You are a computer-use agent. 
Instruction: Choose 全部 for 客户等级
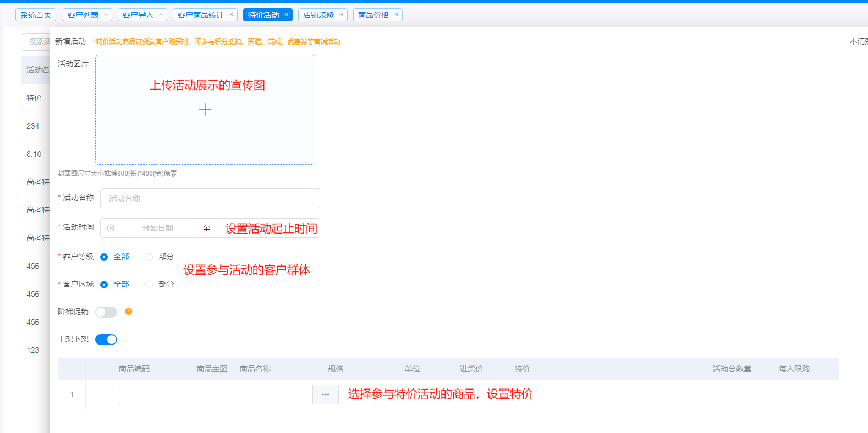[x=104, y=257]
